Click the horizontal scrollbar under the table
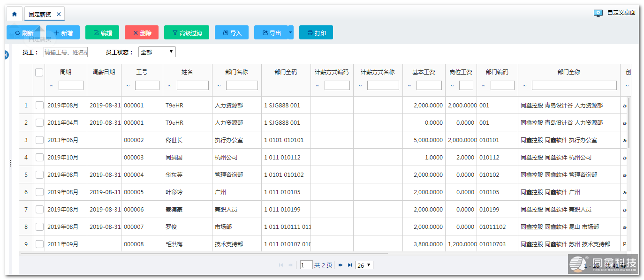 pyautogui.click(x=204, y=254)
